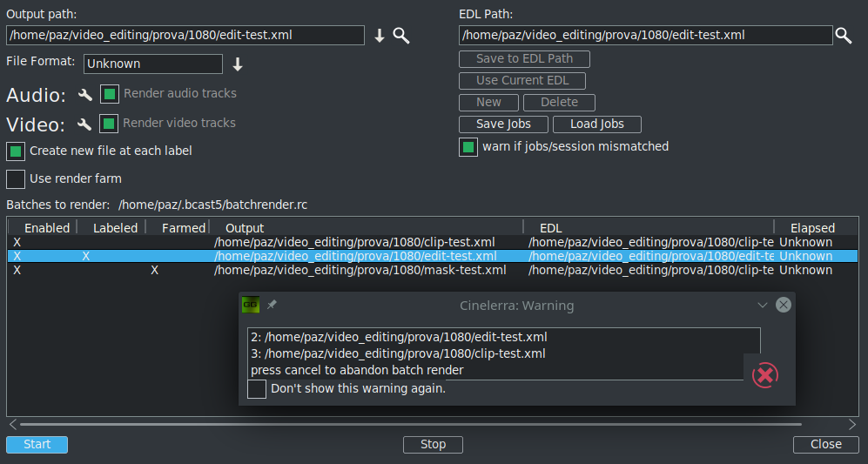Image resolution: width=868 pixels, height=464 pixels.
Task: Click the pin icon in the warning title bar
Action: pyautogui.click(x=272, y=305)
